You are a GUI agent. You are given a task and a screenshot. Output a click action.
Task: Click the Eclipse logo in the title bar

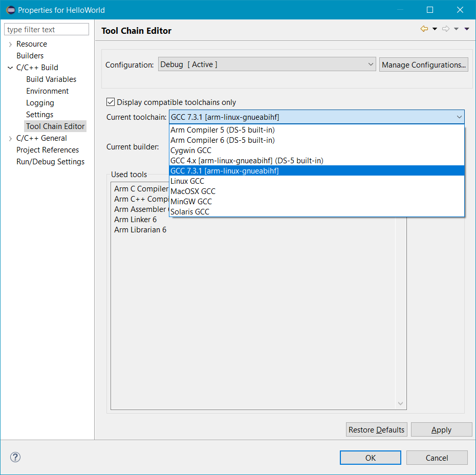click(x=11, y=9)
